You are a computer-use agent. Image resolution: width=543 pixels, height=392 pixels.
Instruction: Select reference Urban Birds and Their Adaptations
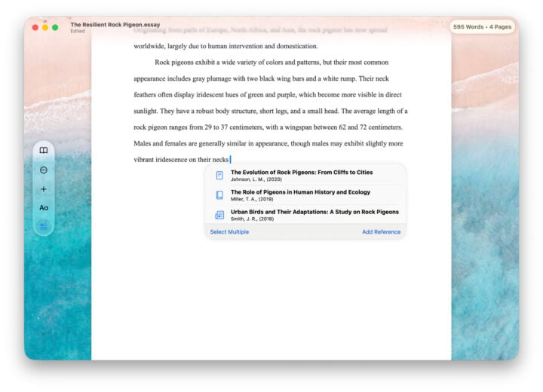pyautogui.click(x=305, y=215)
